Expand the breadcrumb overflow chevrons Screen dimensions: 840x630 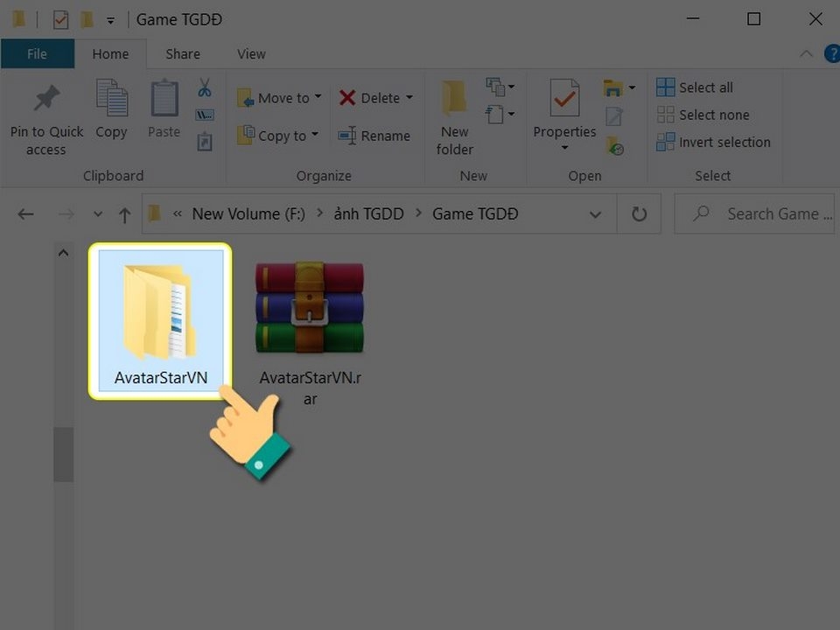click(x=178, y=213)
